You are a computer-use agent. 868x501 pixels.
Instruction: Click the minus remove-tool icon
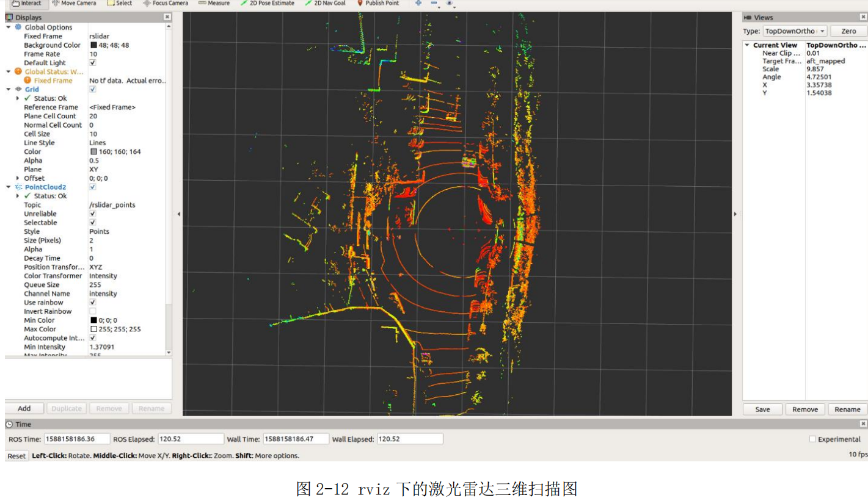tap(434, 3)
